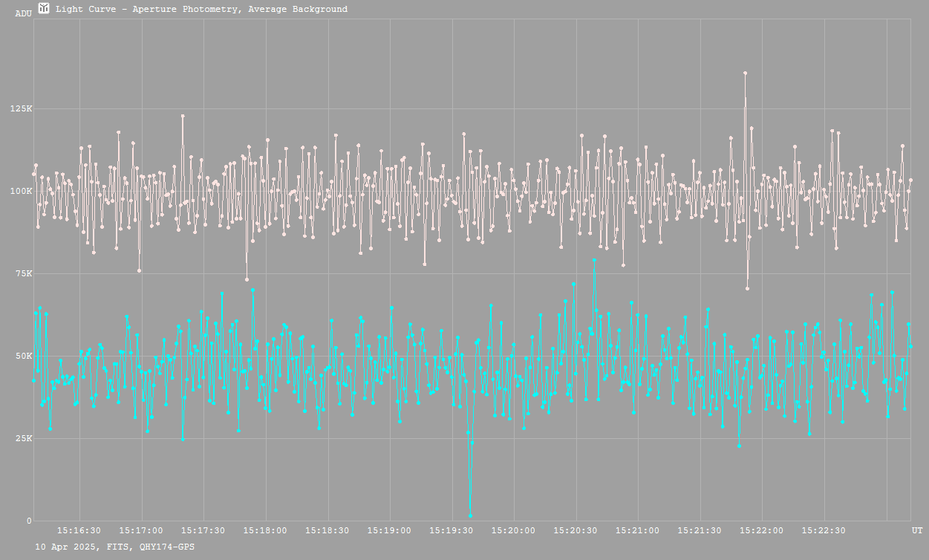Click the ADU axis label
This screenshot has height=560, width=929.
tap(23, 13)
